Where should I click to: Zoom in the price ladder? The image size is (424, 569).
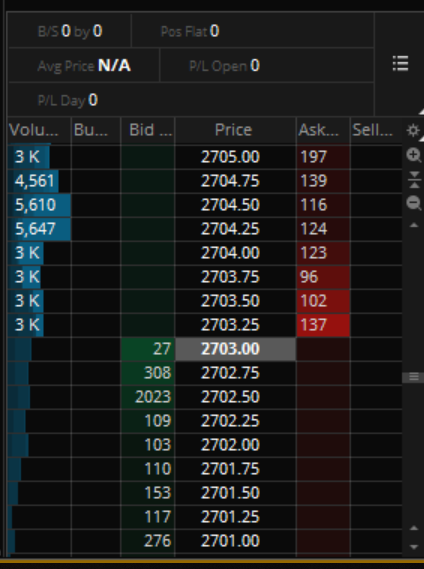pos(413,155)
